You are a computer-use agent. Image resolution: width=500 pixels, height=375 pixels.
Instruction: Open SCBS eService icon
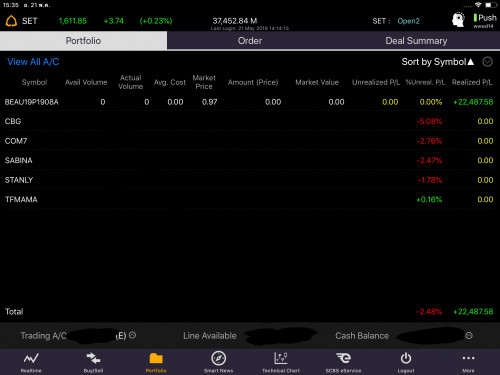pos(343,362)
